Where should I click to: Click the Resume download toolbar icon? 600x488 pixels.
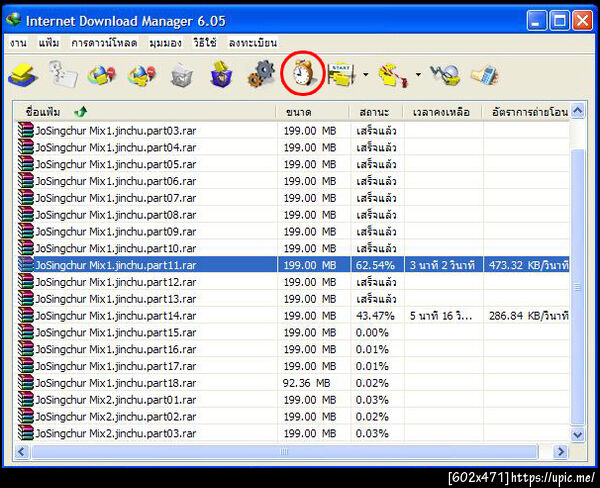pyautogui.click(x=63, y=74)
